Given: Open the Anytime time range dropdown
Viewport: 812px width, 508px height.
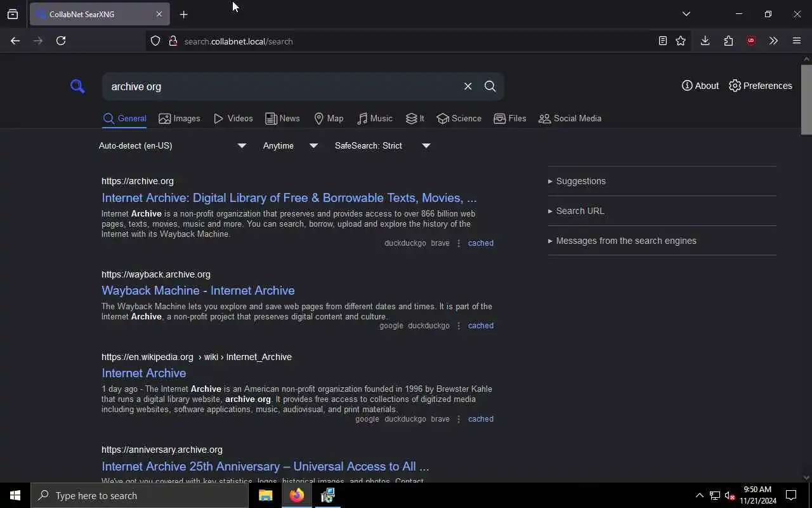Looking at the screenshot, I should 290,146.
